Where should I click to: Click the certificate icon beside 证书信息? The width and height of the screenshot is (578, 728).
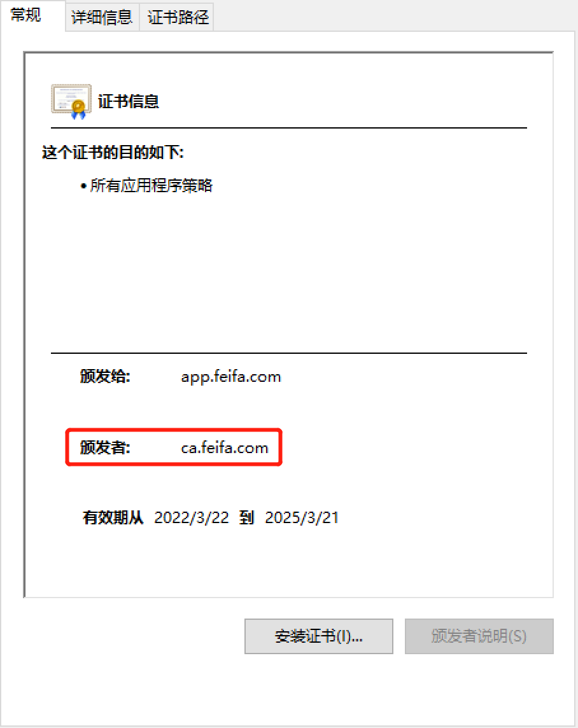[x=71, y=101]
